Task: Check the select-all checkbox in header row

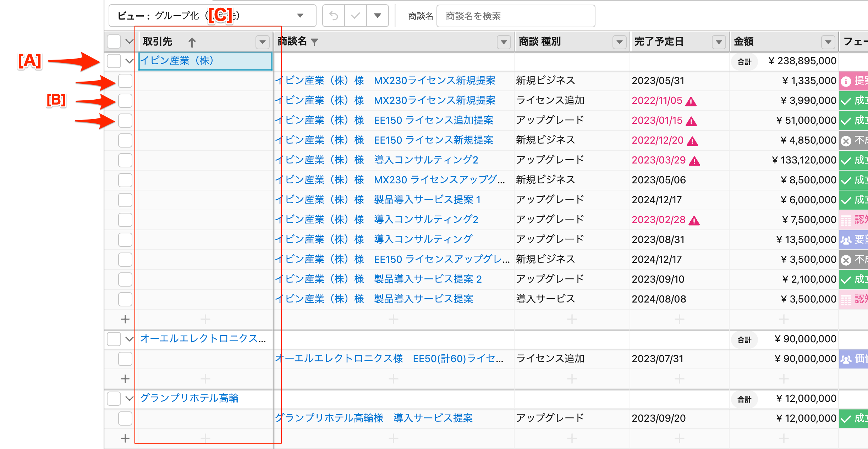Action: tap(114, 41)
